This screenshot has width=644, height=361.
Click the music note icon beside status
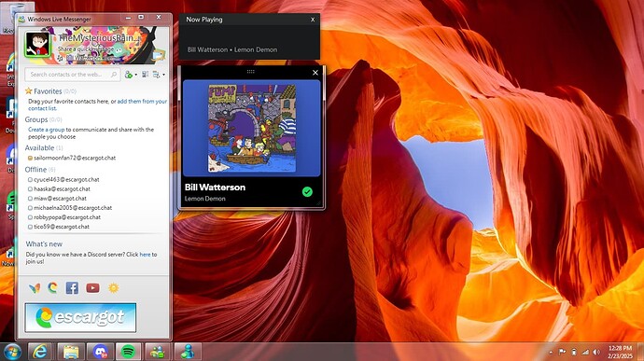point(61,58)
